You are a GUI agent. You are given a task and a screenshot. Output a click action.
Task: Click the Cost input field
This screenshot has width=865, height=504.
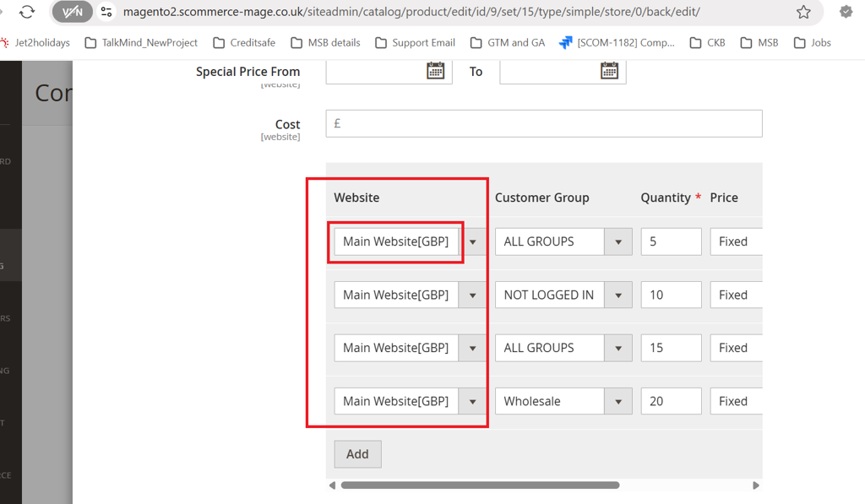(544, 123)
